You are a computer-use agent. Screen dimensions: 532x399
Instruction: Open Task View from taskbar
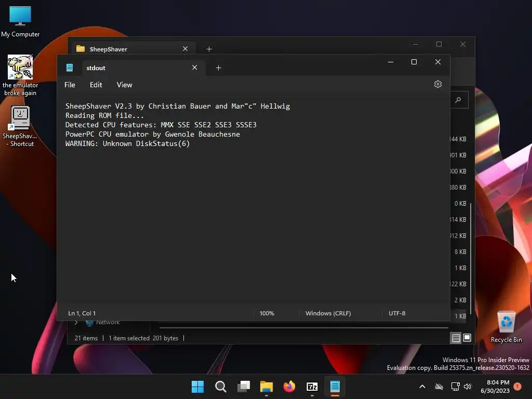pyautogui.click(x=244, y=387)
